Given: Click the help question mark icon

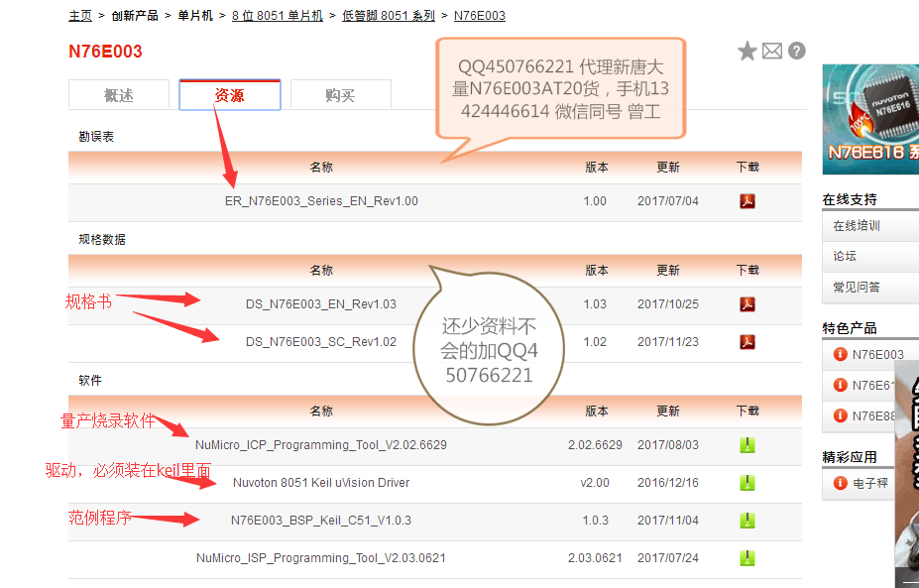Looking at the screenshot, I should (x=796, y=52).
